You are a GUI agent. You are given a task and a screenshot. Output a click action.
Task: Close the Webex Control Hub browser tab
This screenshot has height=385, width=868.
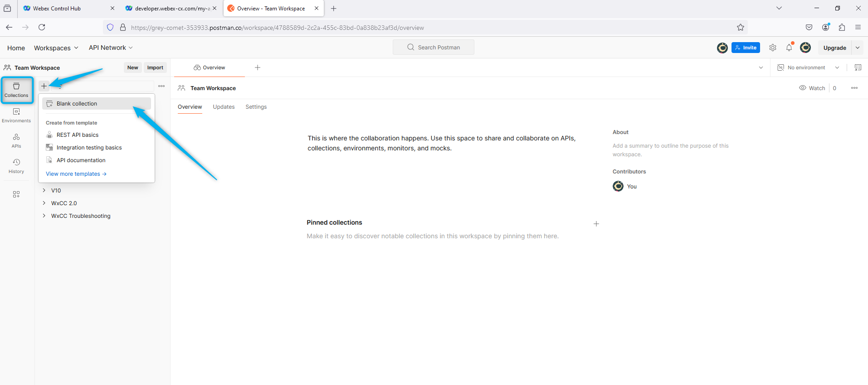[x=112, y=9]
